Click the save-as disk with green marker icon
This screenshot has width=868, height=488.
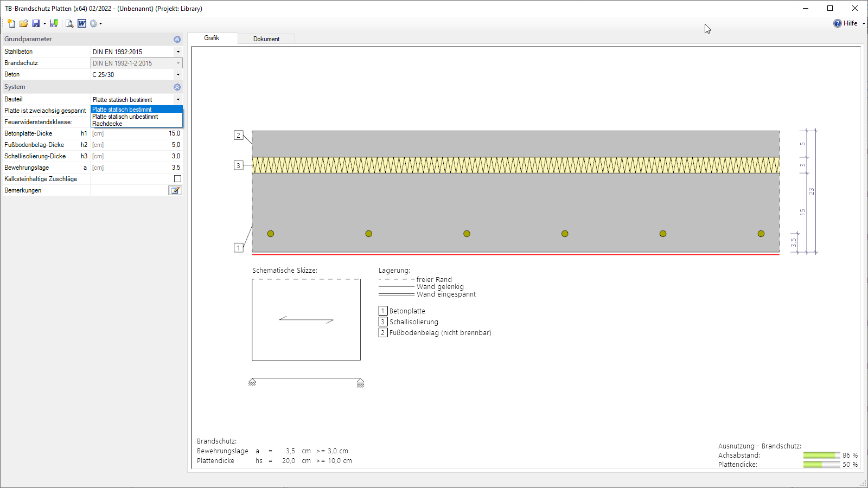pyautogui.click(x=54, y=23)
